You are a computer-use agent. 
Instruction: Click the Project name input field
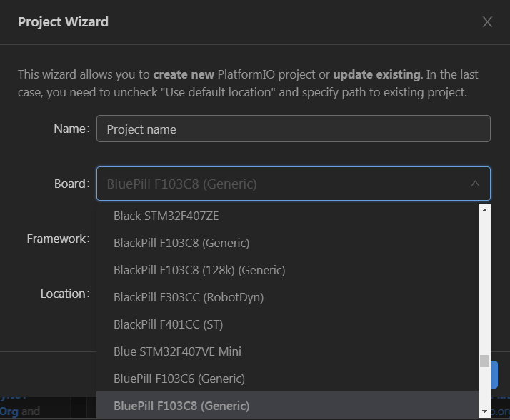point(294,129)
